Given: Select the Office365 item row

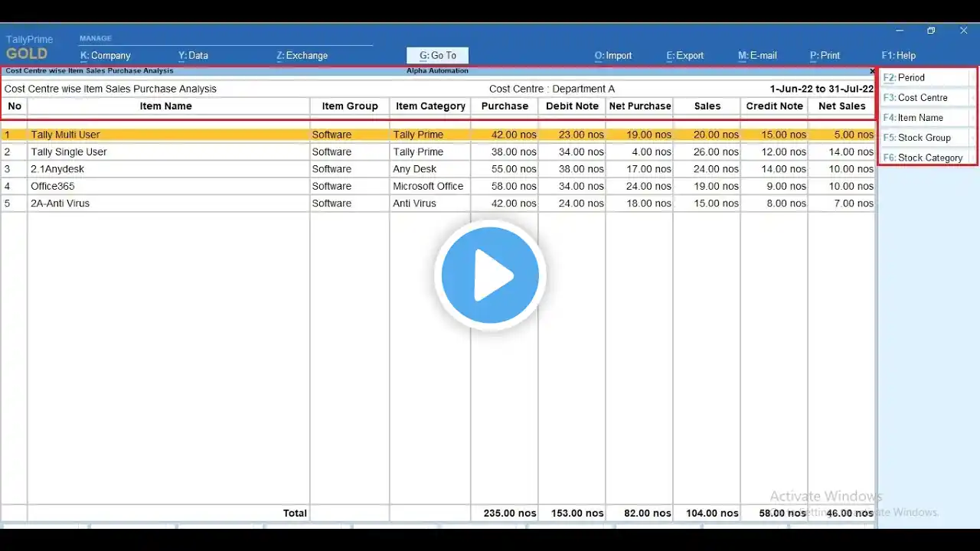Looking at the screenshot, I should point(438,186).
